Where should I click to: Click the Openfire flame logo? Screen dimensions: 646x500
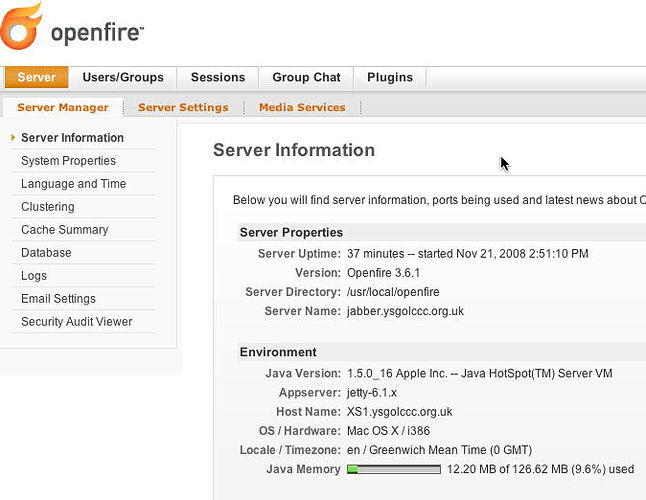(21, 26)
